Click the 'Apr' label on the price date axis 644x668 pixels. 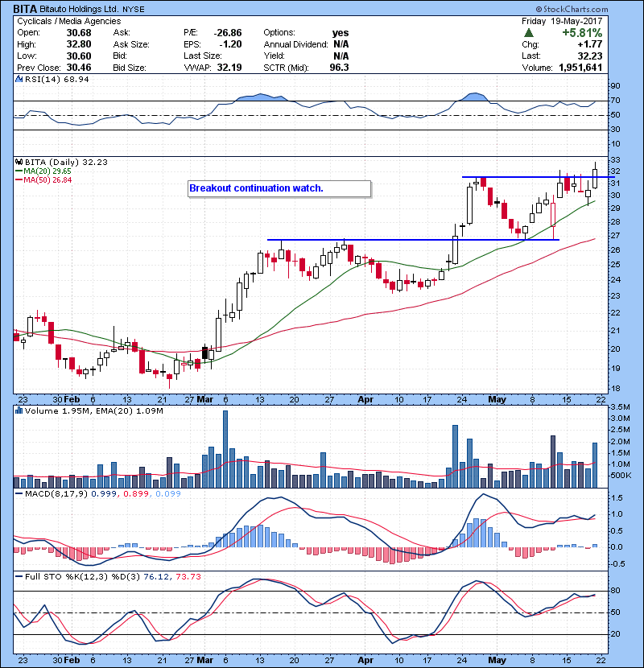click(365, 400)
